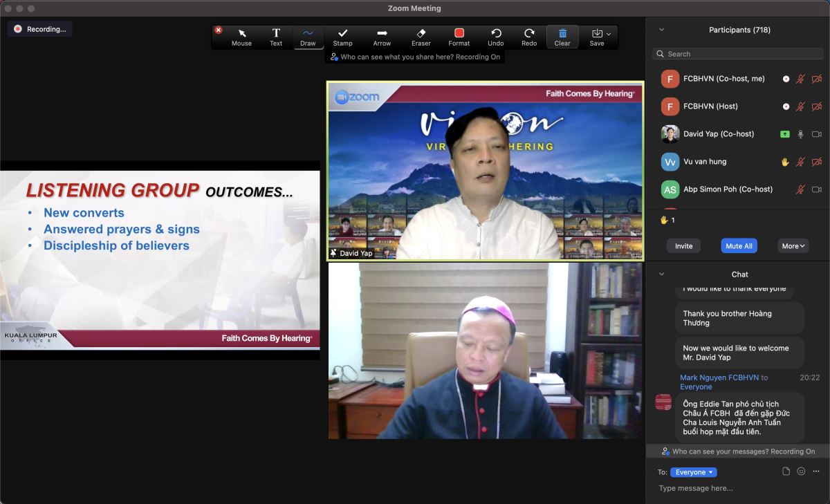Toggle camera for FCBHVN (Co-host, me)
Viewport: 830px width, 504px height.
pos(817,79)
